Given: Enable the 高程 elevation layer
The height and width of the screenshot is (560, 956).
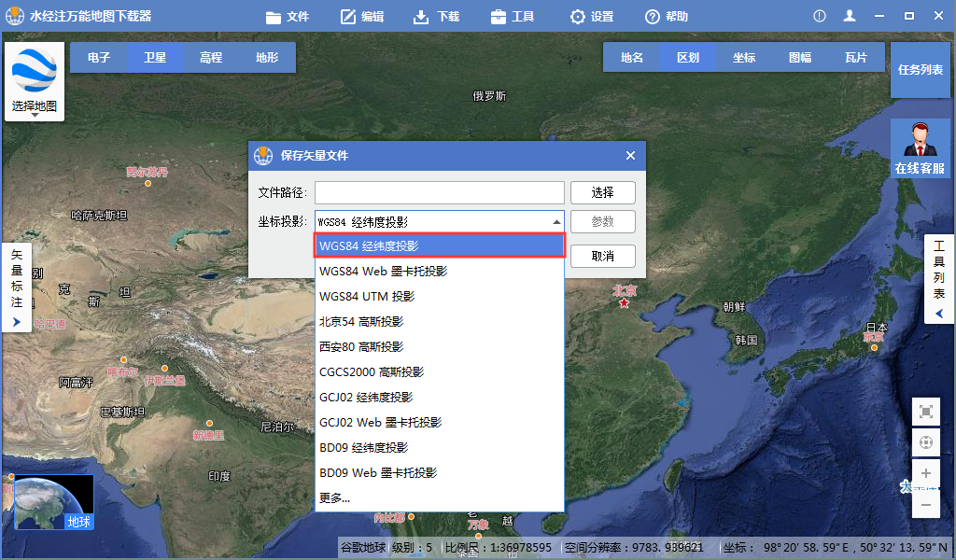Looking at the screenshot, I should (210, 57).
